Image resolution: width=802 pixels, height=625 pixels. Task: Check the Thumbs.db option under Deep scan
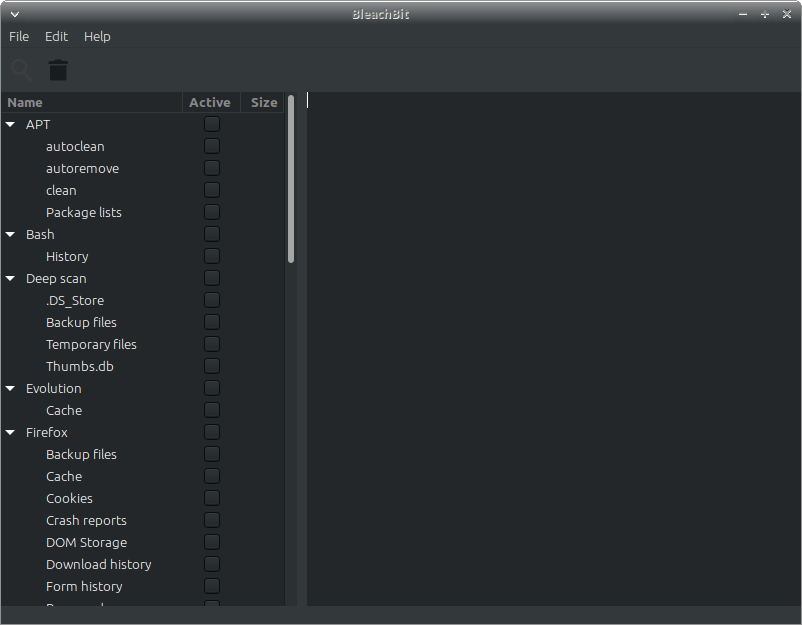point(211,366)
